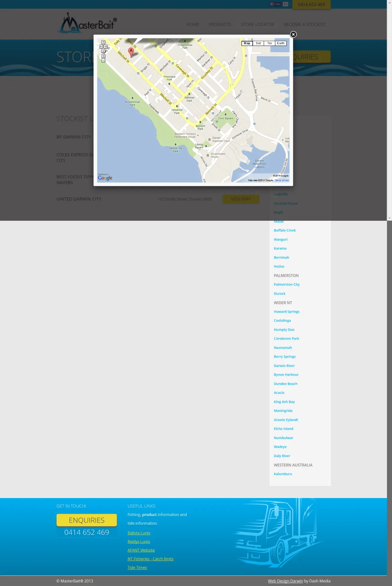
Task: Open the Tide Times link
Action: tap(137, 567)
